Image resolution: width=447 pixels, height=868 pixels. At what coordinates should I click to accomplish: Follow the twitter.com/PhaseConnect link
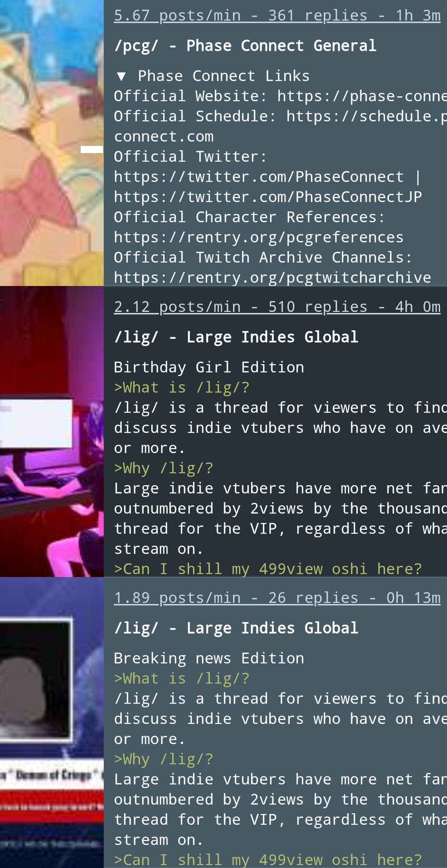tap(259, 177)
